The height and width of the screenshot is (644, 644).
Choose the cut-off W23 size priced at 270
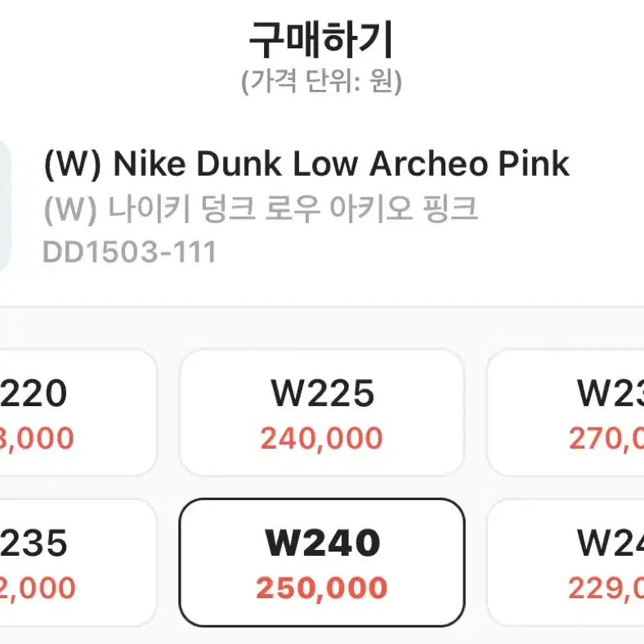pos(566,413)
